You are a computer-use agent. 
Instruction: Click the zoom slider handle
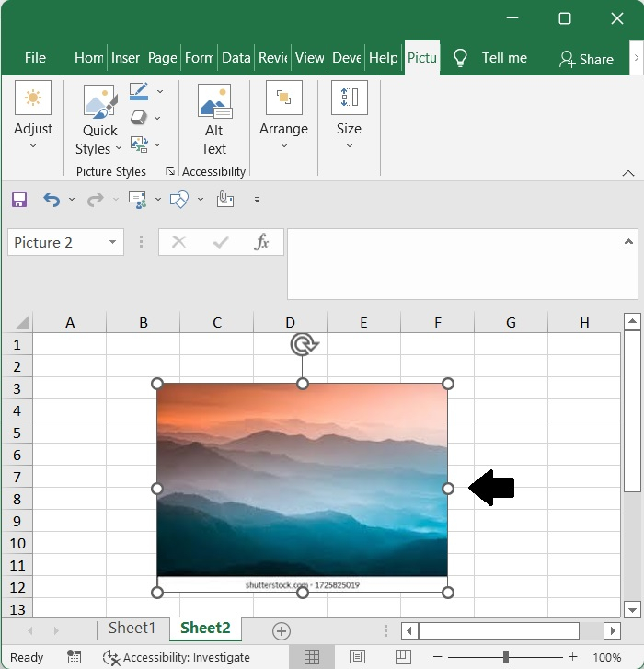pos(505,657)
